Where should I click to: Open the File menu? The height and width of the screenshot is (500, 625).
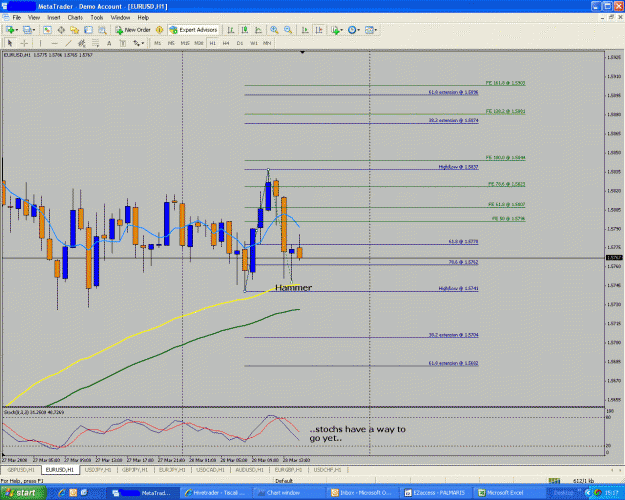[x=17, y=18]
